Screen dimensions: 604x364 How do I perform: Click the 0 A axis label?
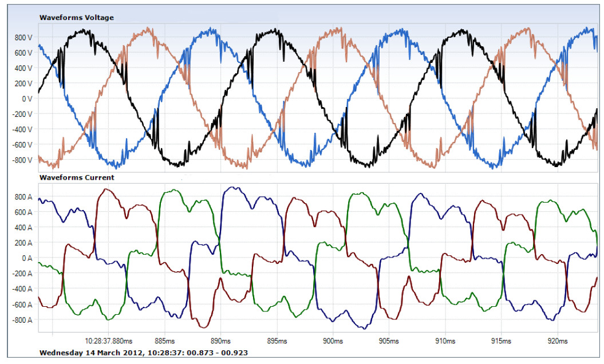[x=27, y=258]
